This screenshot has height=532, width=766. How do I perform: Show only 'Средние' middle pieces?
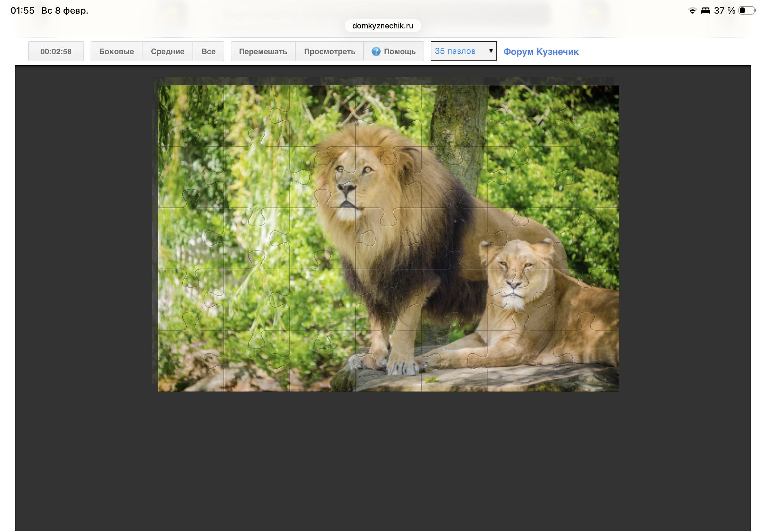click(x=167, y=51)
